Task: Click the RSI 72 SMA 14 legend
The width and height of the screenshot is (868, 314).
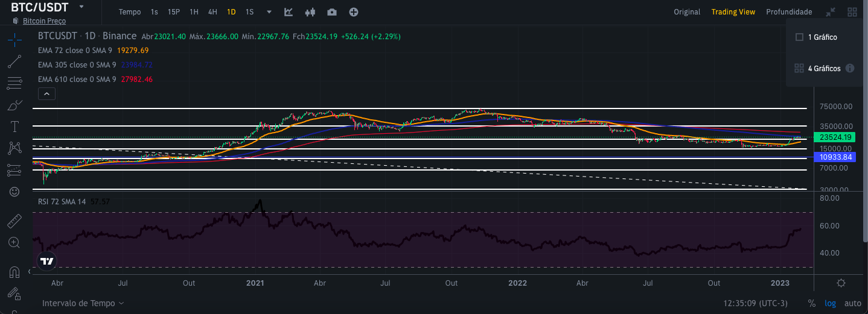Action: [62, 201]
